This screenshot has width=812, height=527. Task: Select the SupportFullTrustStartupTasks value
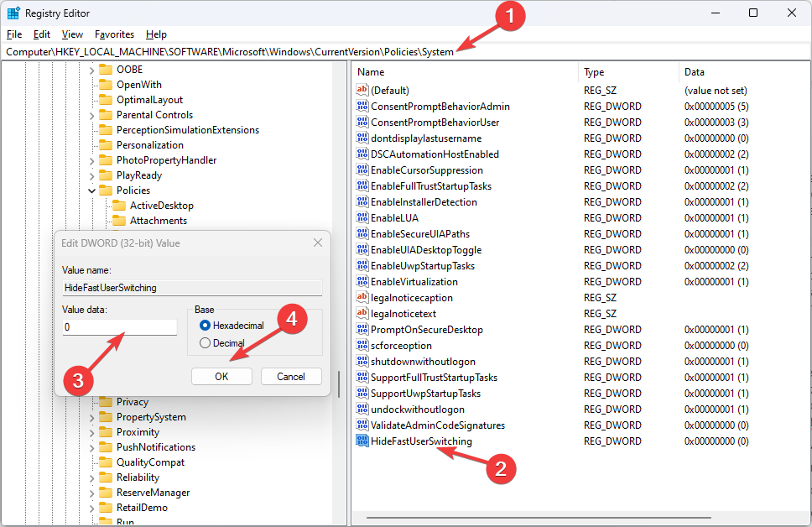click(434, 378)
